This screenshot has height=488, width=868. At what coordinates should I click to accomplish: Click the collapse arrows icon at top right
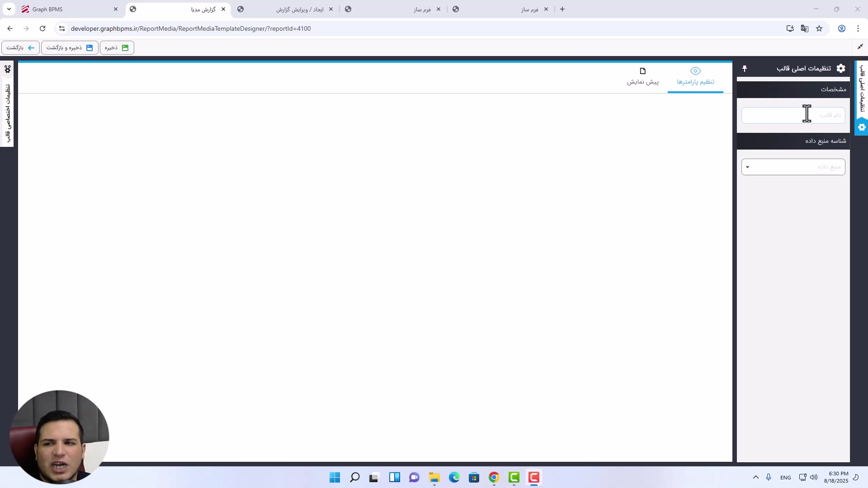(x=860, y=47)
